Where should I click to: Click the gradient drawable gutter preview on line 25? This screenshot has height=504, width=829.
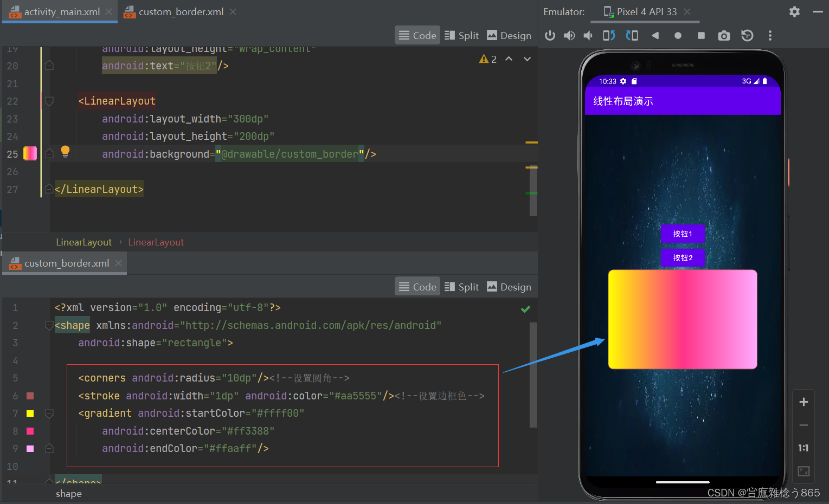pos(30,153)
